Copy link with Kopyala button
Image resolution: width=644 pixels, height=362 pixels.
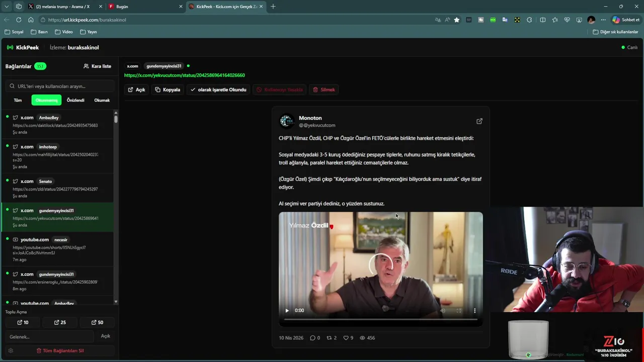pyautogui.click(x=168, y=89)
